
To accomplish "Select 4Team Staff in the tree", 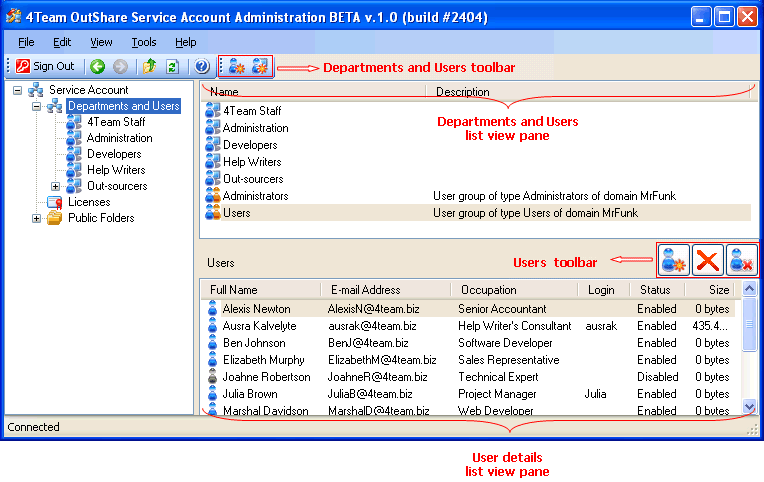I will 116,122.
